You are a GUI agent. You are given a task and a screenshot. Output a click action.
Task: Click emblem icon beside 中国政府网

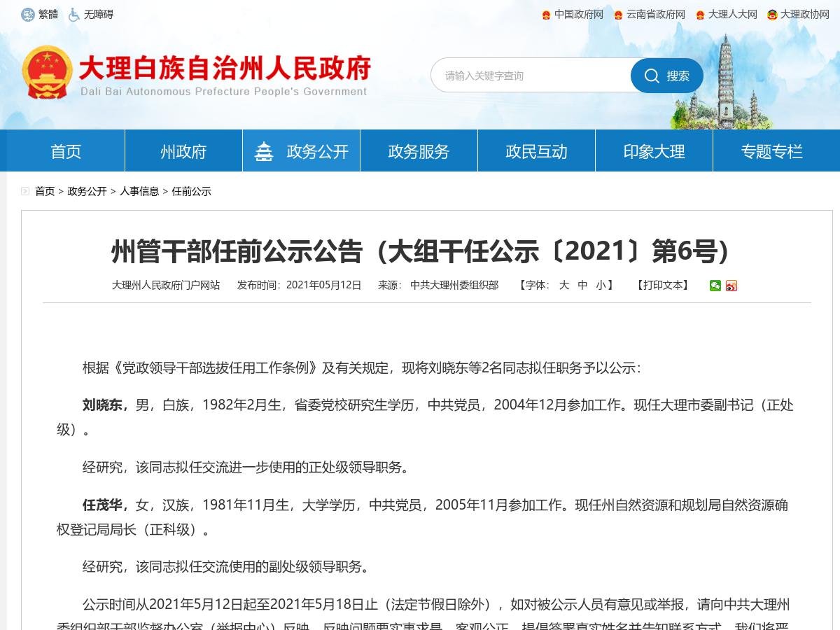click(546, 15)
